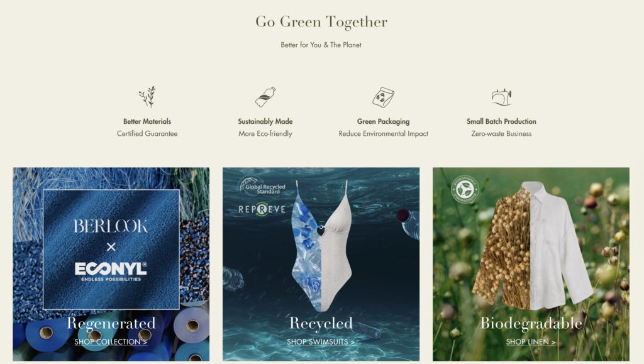Select the white swimsuit image
The height and width of the screenshot is (364, 644).
coord(321,245)
